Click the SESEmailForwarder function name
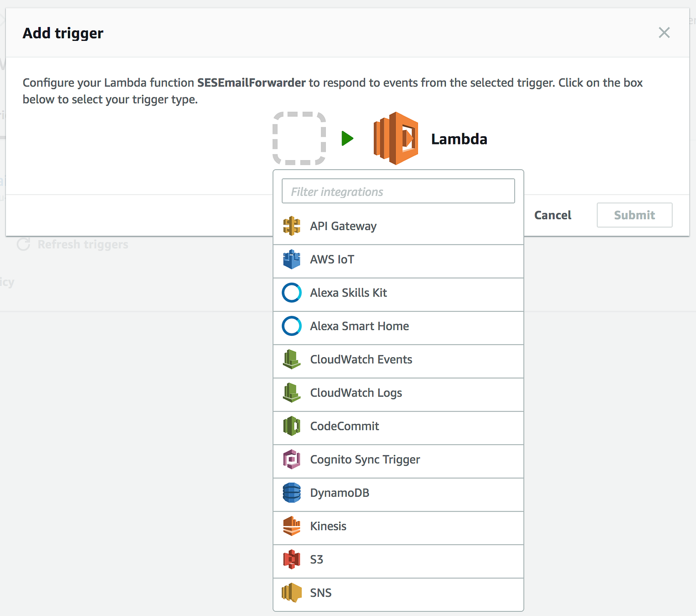The image size is (696, 616). pyautogui.click(x=251, y=83)
